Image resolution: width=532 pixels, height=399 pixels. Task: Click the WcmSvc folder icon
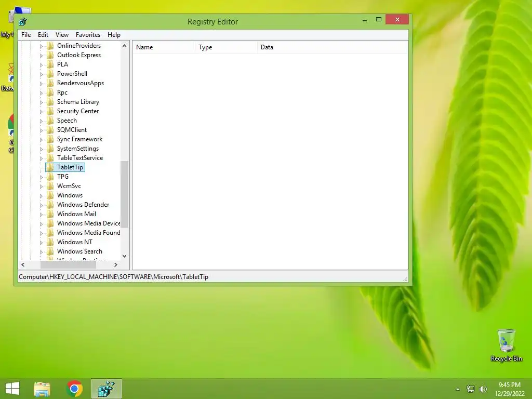(x=50, y=186)
